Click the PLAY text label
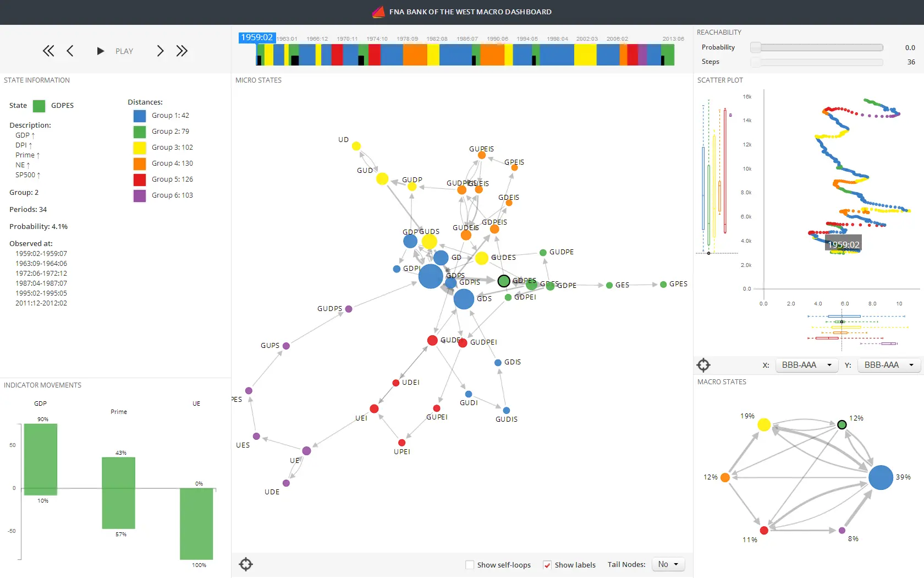This screenshot has height=578, width=924. [124, 51]
